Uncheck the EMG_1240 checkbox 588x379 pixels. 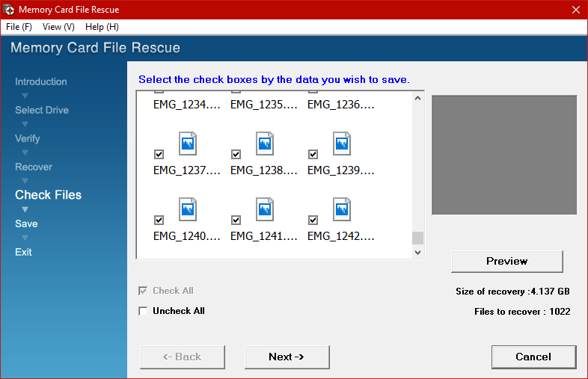(x=159, y=220)
